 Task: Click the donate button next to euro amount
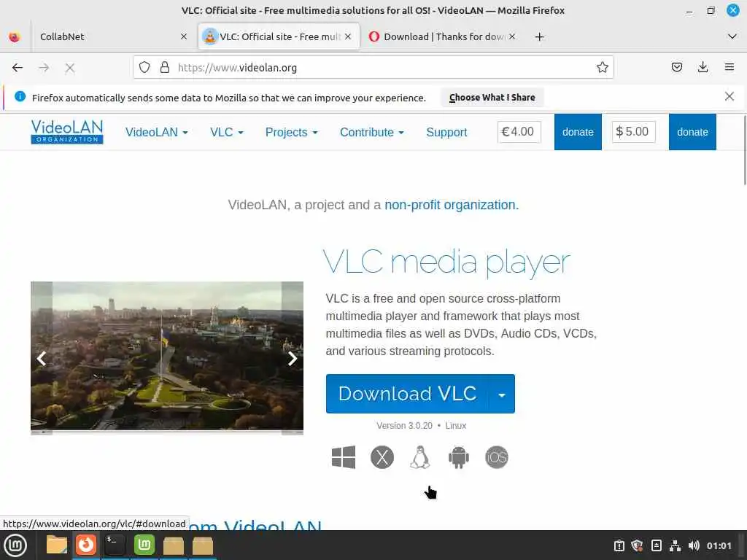[x=578, y=132]
